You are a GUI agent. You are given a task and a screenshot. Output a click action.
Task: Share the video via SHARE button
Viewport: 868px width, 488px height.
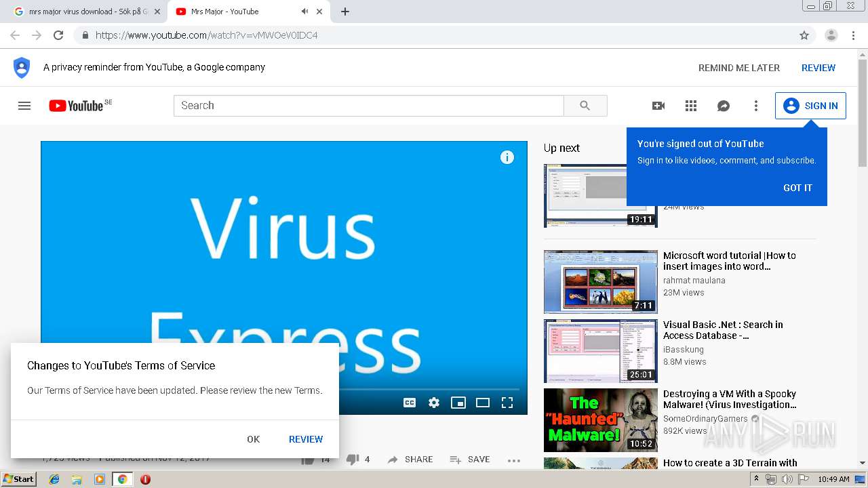pos(410,460)
